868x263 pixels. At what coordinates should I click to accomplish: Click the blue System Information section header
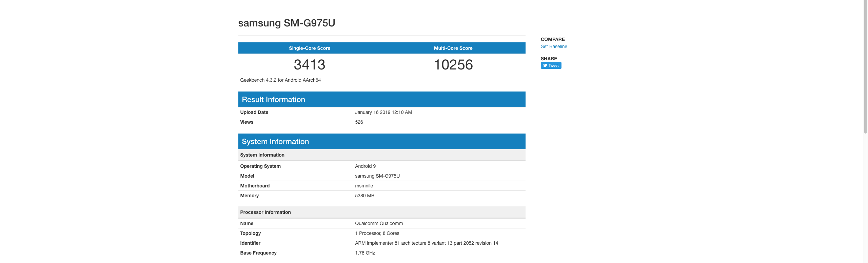point(275,142)
